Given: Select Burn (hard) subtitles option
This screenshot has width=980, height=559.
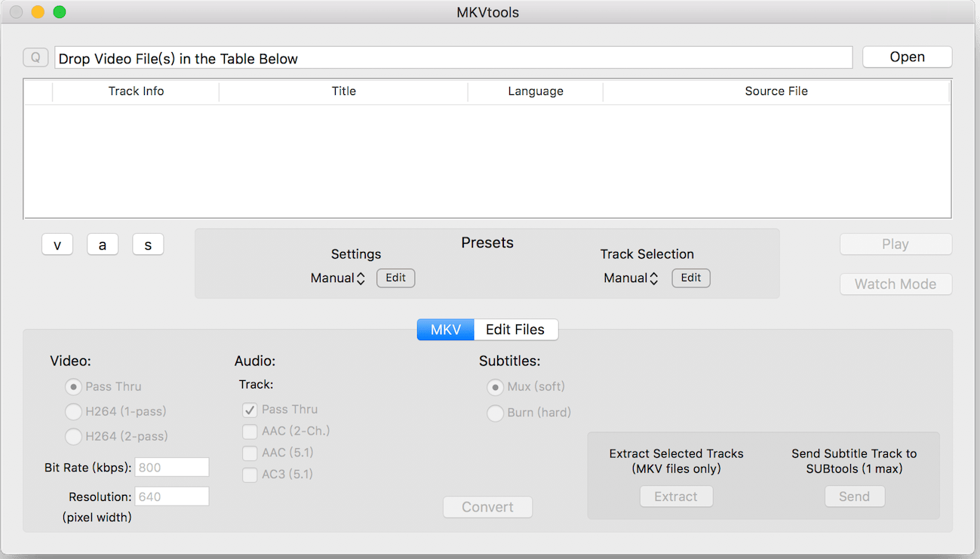Looking at the screenshot, I should click(x=495, y=413).
